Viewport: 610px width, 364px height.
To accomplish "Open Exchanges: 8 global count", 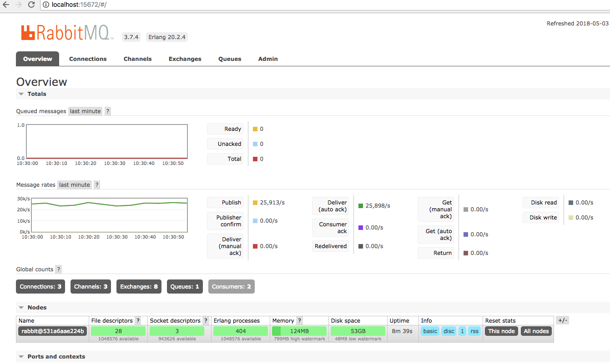I will [139, 286].
